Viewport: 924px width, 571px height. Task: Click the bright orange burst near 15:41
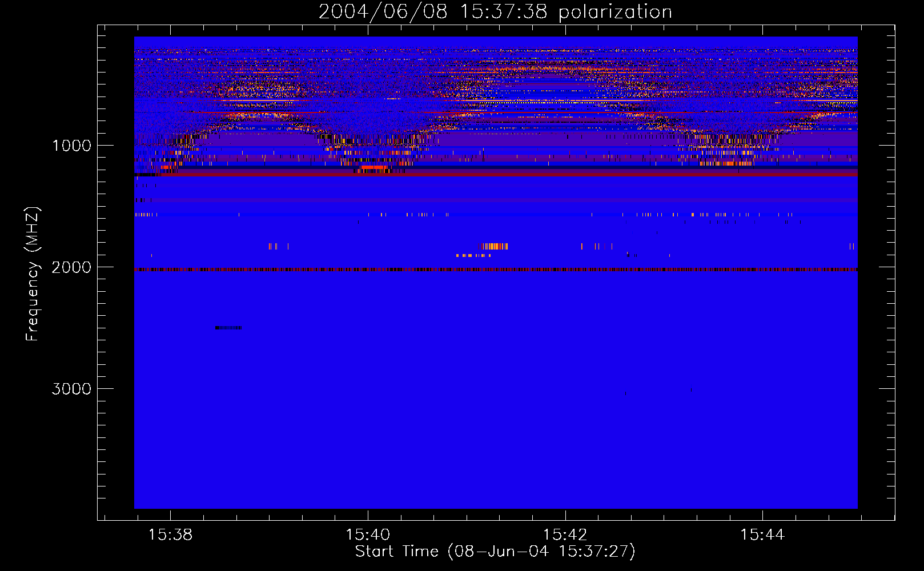(494, 246)
